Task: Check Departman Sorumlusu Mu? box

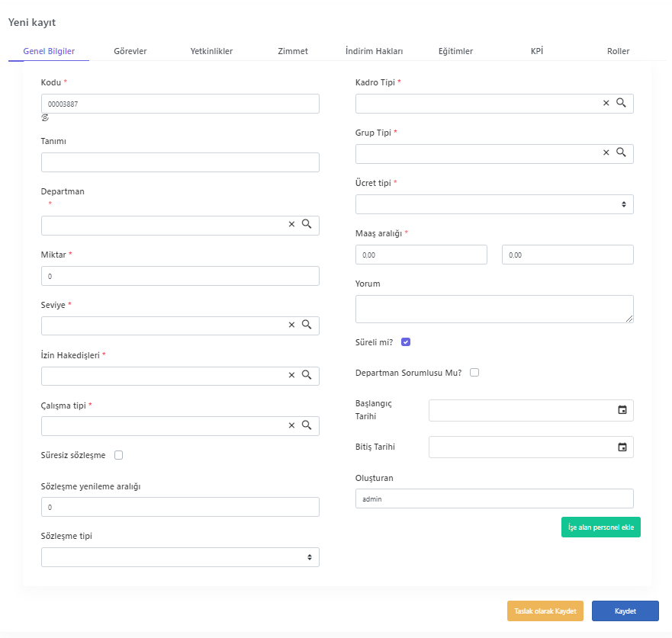Action: tap(474, 373)
